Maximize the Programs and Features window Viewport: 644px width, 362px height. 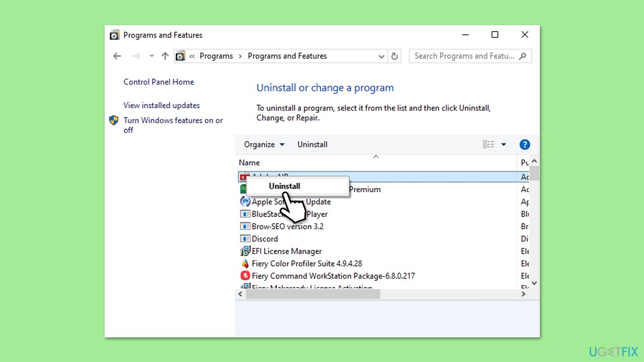click(495, 35)
